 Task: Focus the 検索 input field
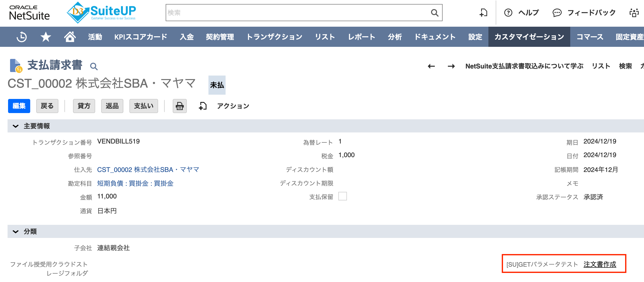(x=297, y=13)
